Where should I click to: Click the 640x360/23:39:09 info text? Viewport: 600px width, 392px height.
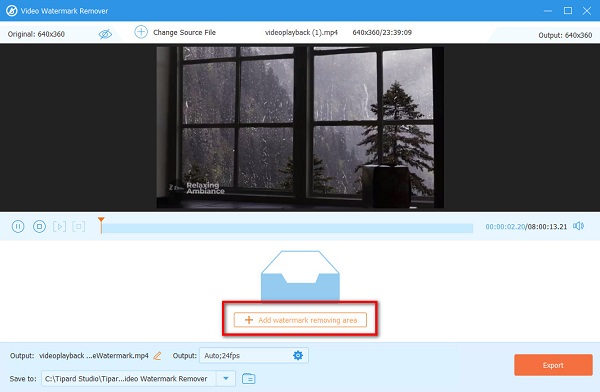[x=382, y=33]
